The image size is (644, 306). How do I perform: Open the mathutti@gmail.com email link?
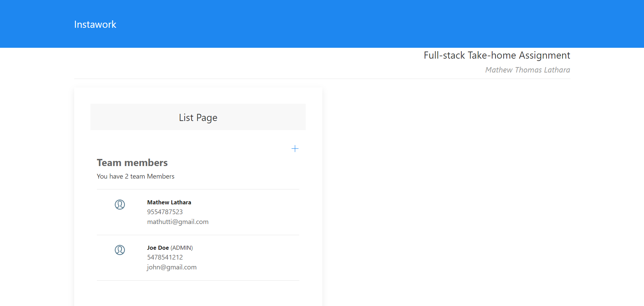point(178,222)
